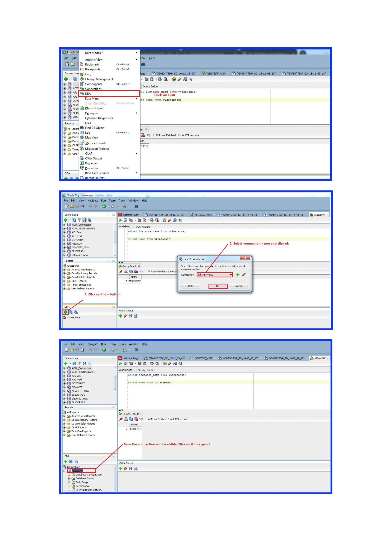Click DBA panel collapse-all icon in middle screenshot
The height and width of the screenshot is (554, 392).
76,312
